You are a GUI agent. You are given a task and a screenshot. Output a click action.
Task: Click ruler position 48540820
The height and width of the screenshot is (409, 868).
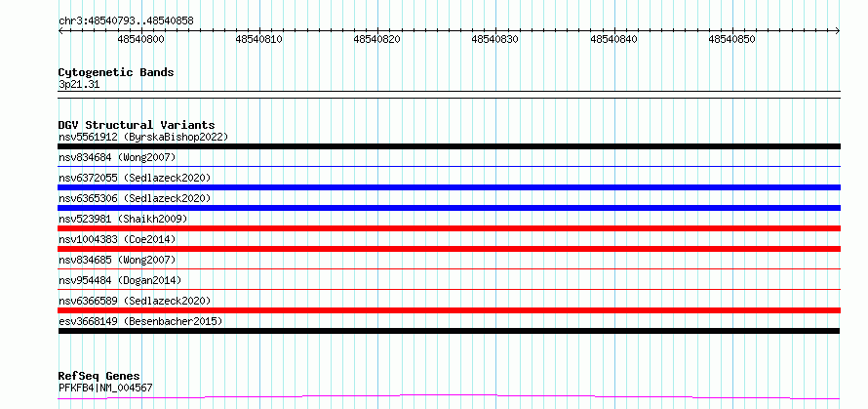pyautogui.click(x=377, y=39)
